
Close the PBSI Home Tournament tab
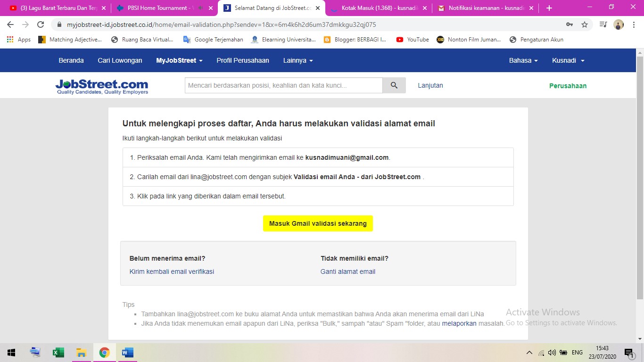210,8
